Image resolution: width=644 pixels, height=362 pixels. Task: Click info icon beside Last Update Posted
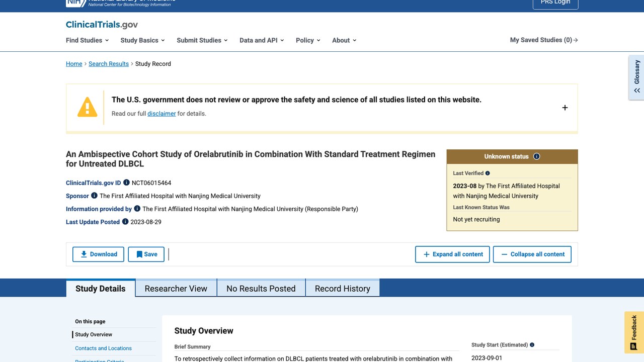pyautogui.click(x=125, y=222)
